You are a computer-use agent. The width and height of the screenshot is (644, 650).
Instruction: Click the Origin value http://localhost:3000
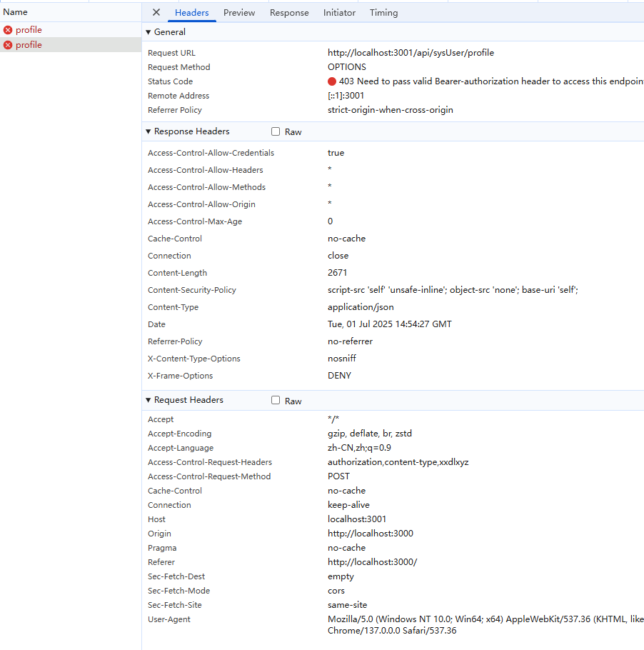pyautogui.click(x=371, y=534)
